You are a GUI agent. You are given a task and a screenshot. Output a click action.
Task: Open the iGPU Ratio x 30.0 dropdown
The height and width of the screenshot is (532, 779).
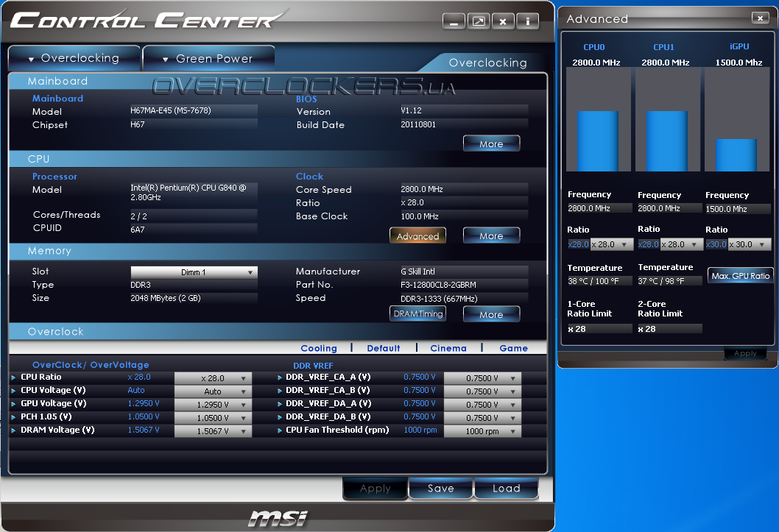coord(750,244)
